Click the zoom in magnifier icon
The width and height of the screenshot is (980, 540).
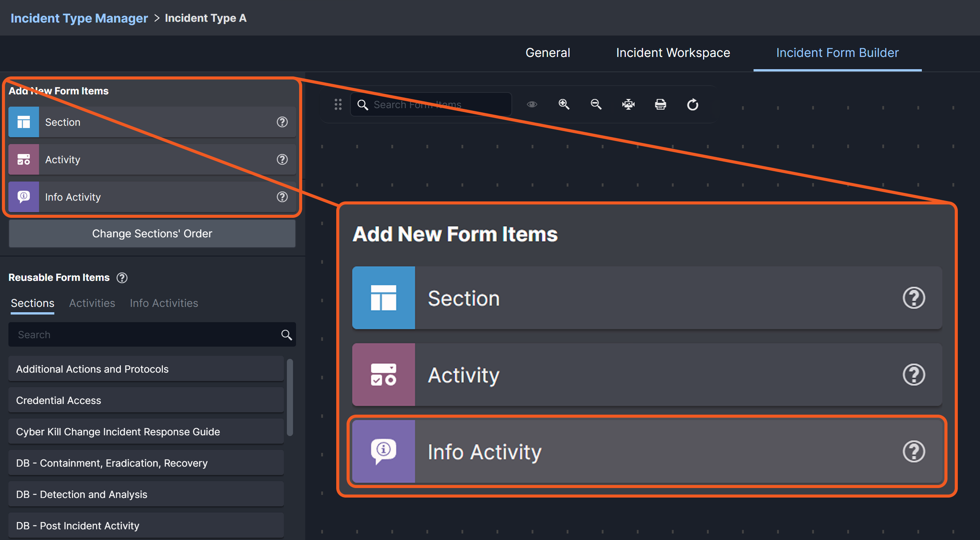564,104
